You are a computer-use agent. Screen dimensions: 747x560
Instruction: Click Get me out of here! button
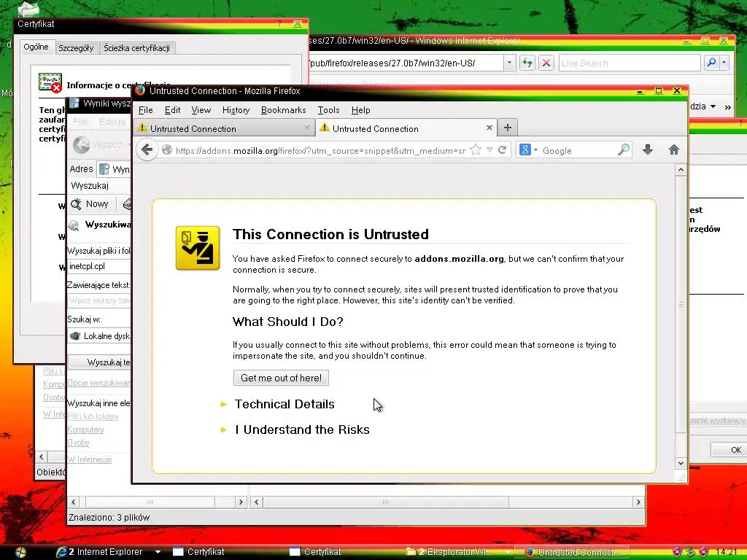click(x=281, y=378)
